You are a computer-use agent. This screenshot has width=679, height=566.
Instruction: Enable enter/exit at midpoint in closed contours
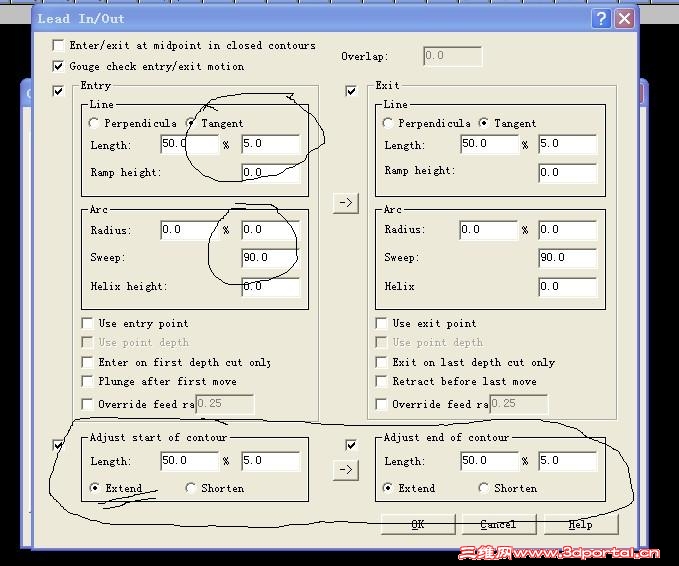[58, 45]
